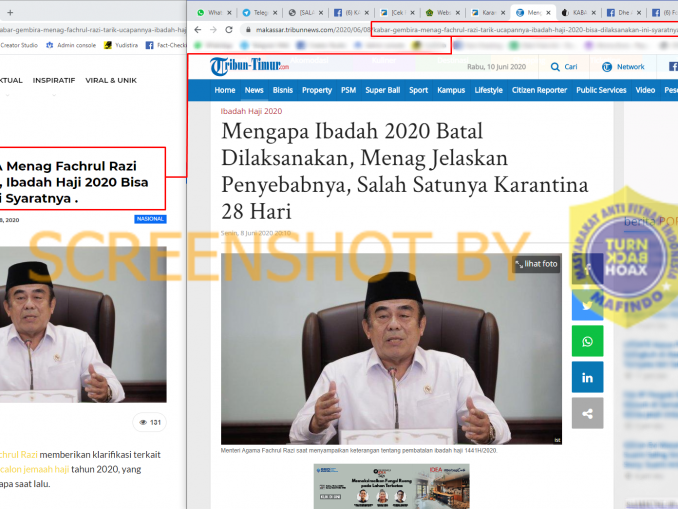Close the active 'Meng' tab
The width and height of the screenshot is (678, 509).
(x=548, y=13)
